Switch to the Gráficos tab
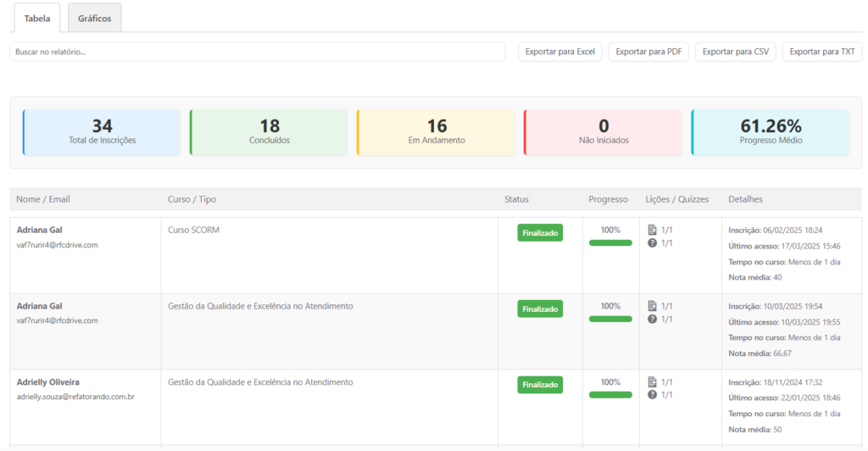 point(94,18)
